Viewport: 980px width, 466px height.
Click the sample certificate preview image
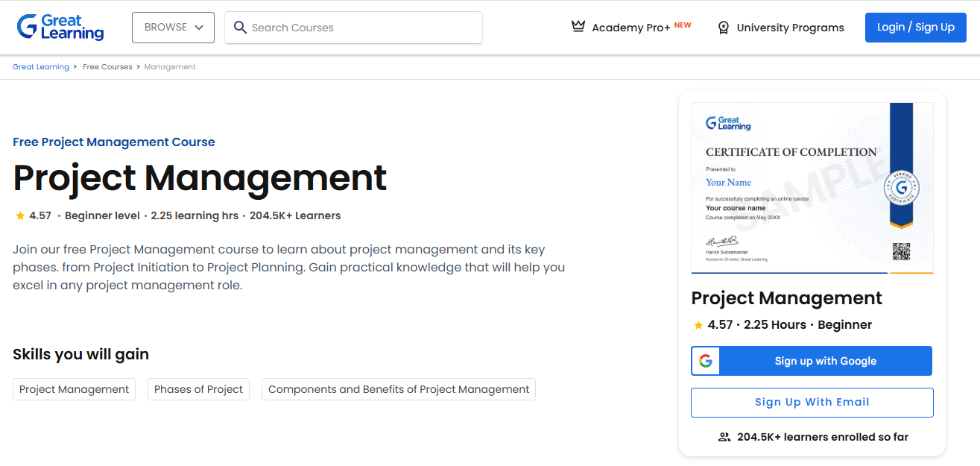[x=812, y=186]
